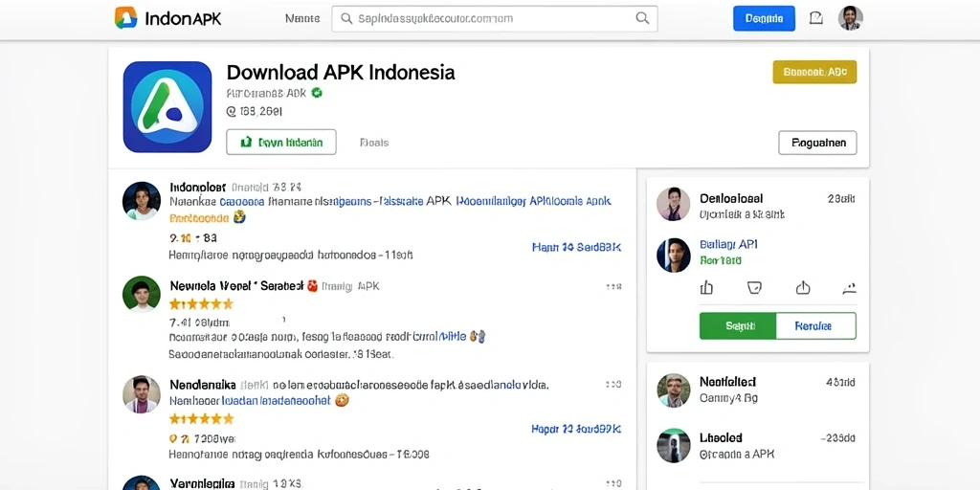The height and width of the screenshot is (490, 980).
Task: Click the blue Deunde button in the header
Action: [x=764, y=19]
